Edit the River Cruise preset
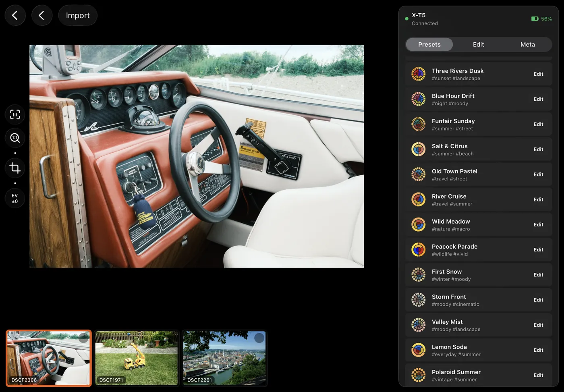The height and width of the screenshot is (392, 564). click(x=538, y=199)
